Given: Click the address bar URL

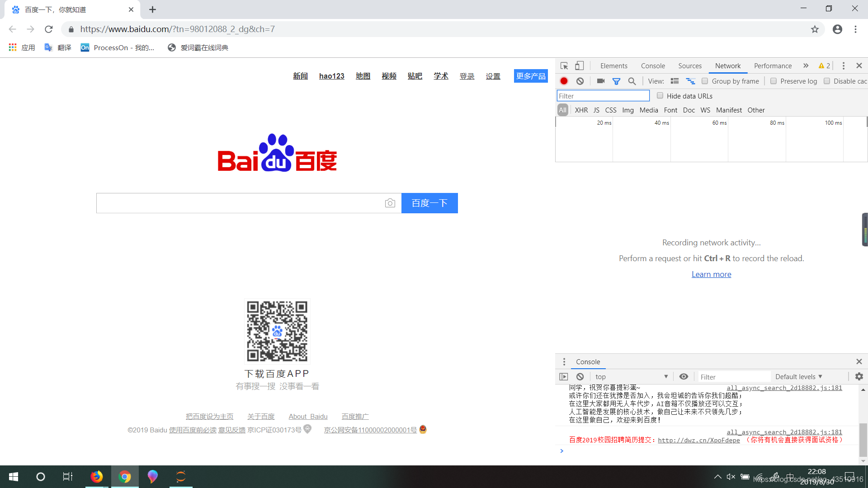Looking at the screenshot, I should pos(177,29).
